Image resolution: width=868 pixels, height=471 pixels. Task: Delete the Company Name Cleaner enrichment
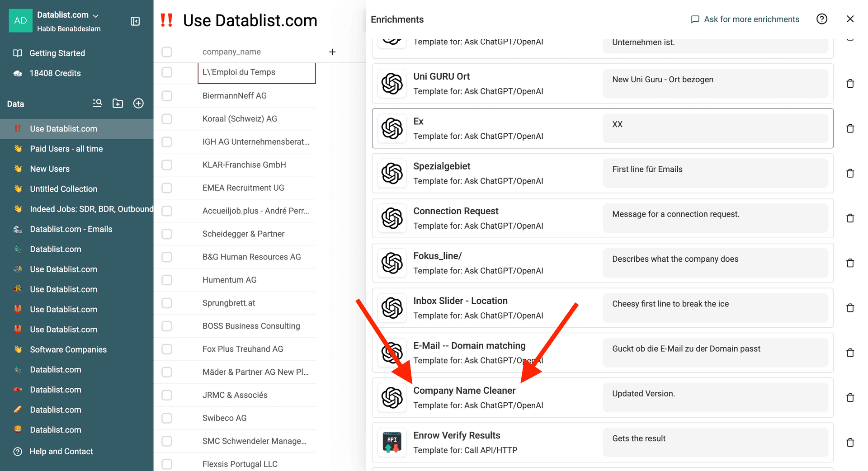(850, 398)
